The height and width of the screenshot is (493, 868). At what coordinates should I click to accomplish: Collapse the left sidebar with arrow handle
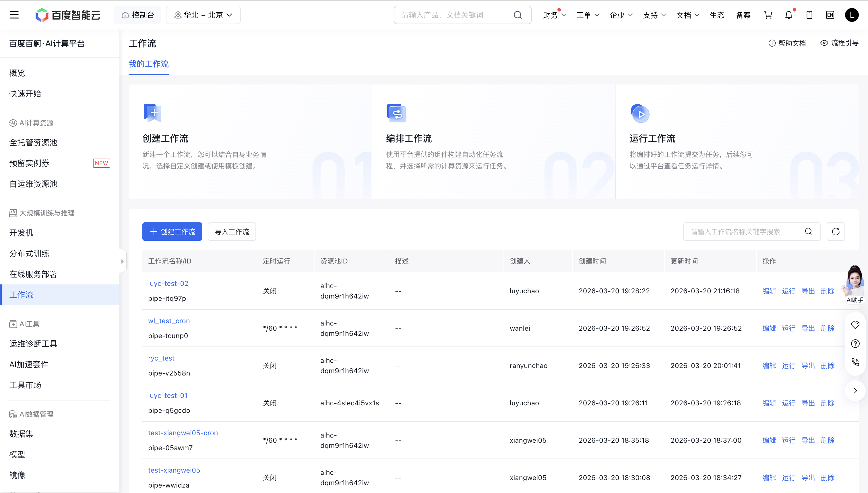click(x=123, y=261)
